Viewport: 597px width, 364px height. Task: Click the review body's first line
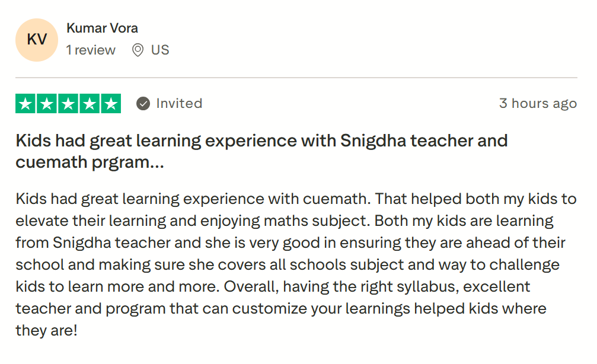coord(295,199)
